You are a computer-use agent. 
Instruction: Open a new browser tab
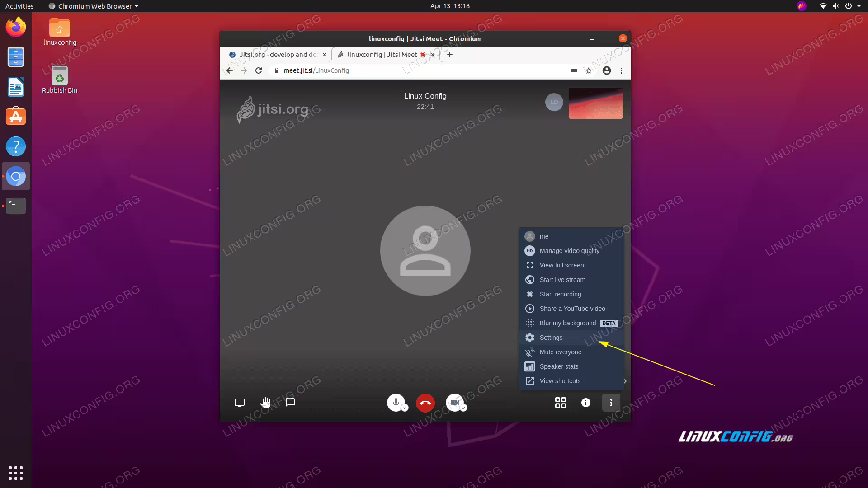[x=450, y=55]
